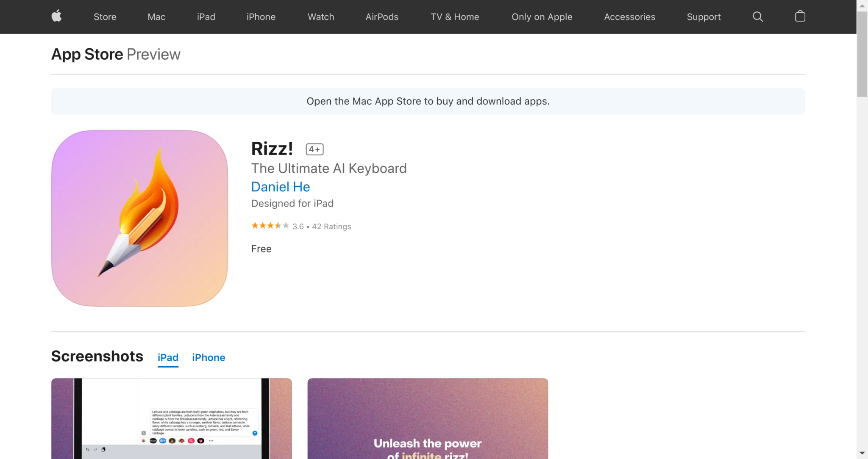Open the TV & Home menu item

coord(454,17)
